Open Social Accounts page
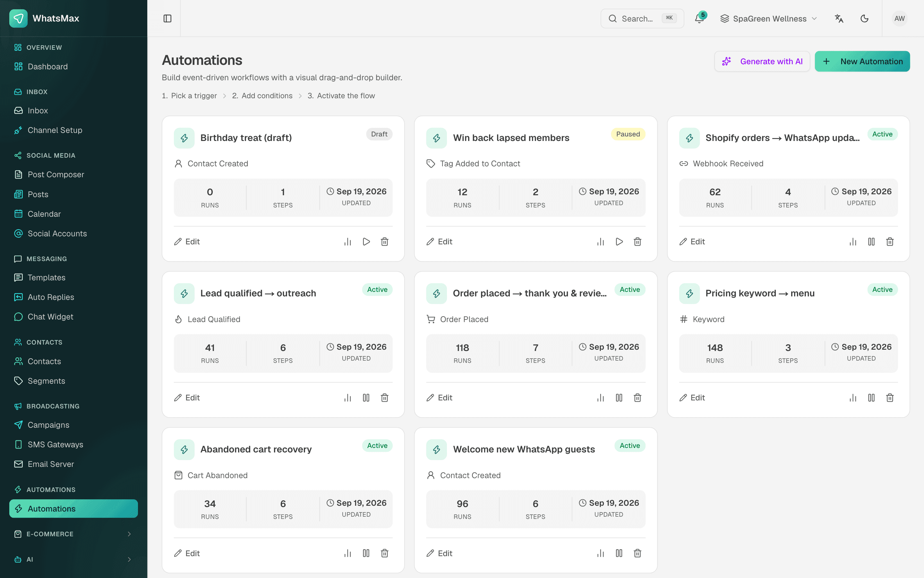Viewport: 924px width, 578px height. click(x=73, y=233)
